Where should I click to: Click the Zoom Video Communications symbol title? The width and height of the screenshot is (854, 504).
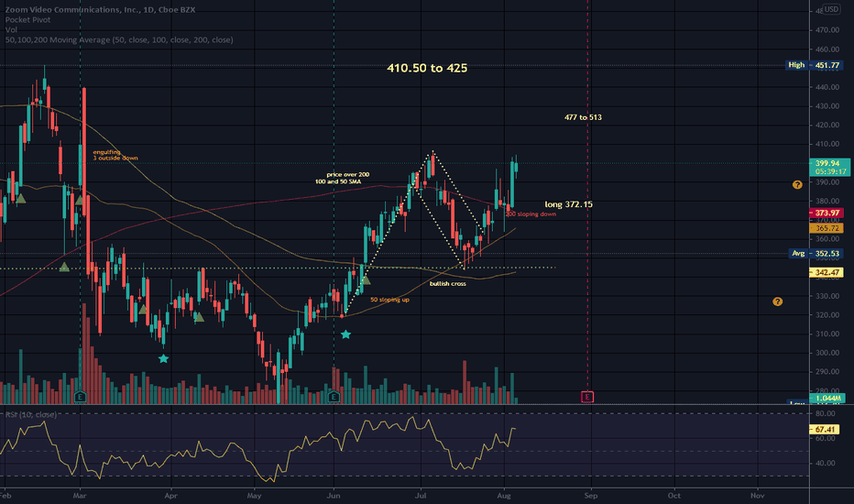click(100, 9)
